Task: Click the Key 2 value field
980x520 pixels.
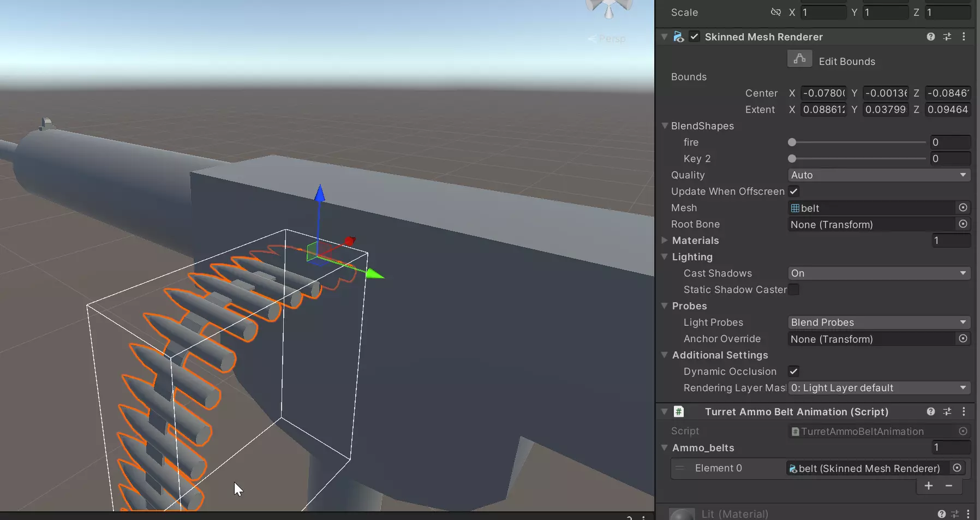Action: tap(951, 158)
